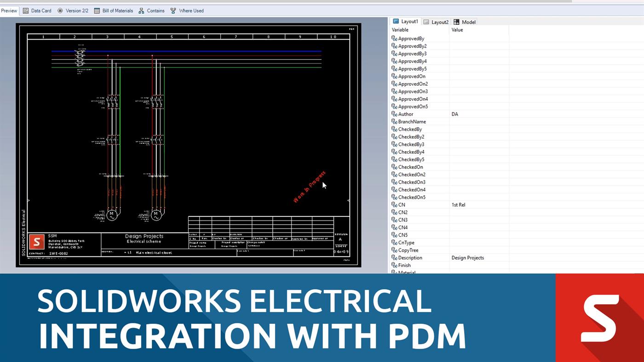The height and width of the screenshot is (362, 644).
Task: Select the CN value showing 1st Rel
Action: click(x=458, y=204)
